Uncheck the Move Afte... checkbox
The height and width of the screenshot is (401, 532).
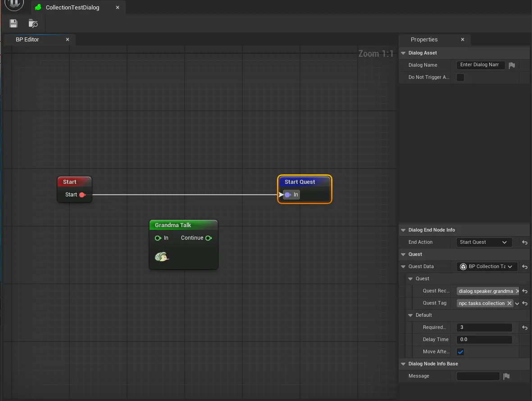(460, 352)
